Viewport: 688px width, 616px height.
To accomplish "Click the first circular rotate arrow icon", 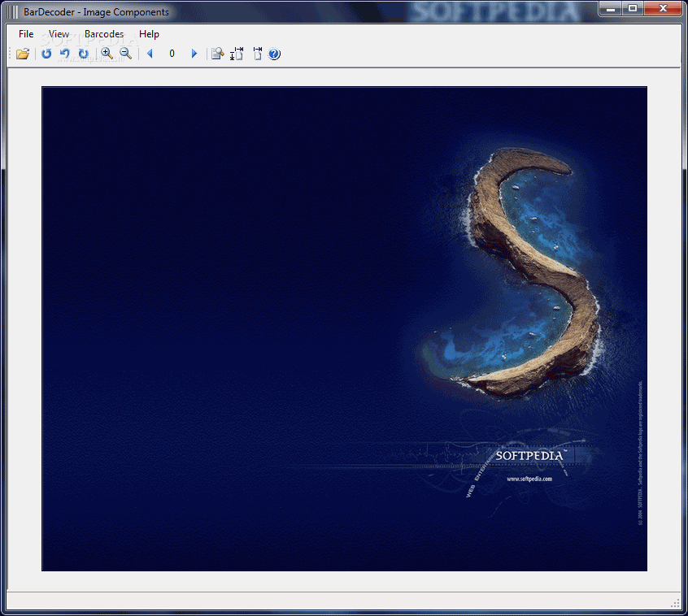I will pyautogui.click(x=46, y=54).
